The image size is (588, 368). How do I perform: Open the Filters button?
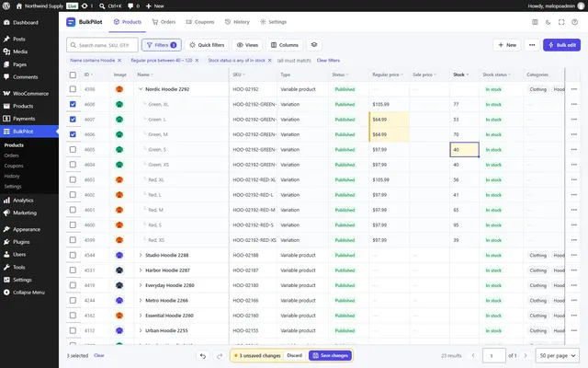[162, 45]
